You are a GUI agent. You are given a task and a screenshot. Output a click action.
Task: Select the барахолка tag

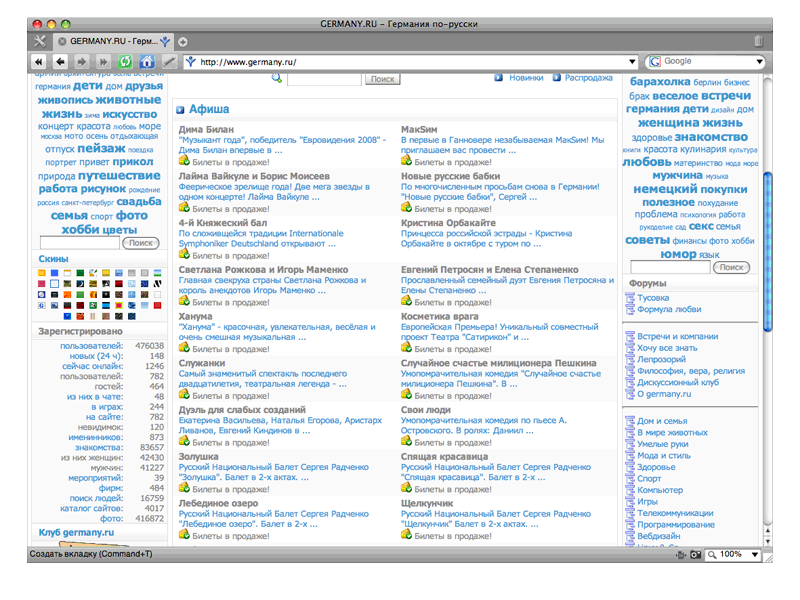pyautogui.click(x=660, y=82)
